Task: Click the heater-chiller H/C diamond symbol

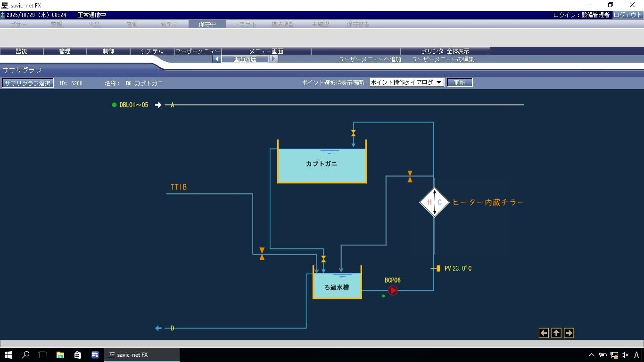Action: (434, 202)
